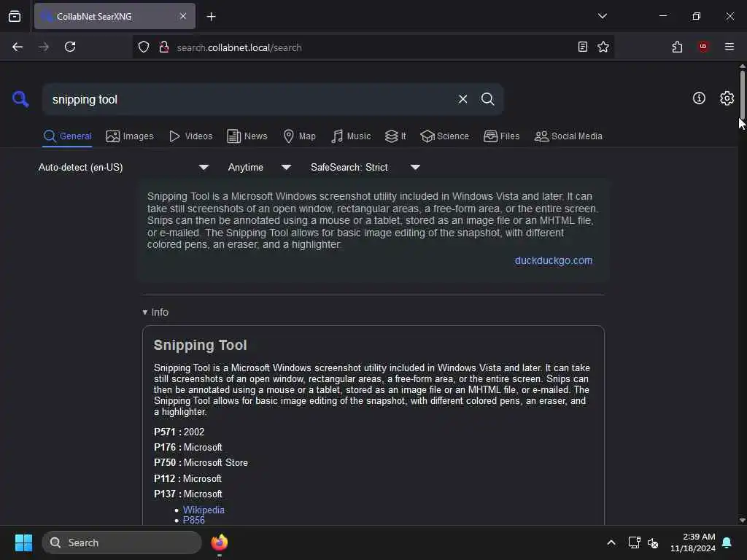This screenshot has width=747, height=560.
Task: Click the padlock site info icon
Action: [x=164, y=47]
